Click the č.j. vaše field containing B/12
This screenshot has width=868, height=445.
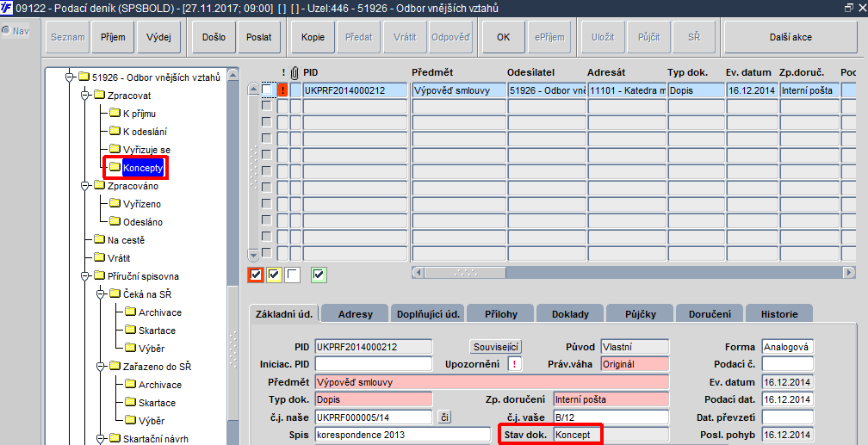[611, 417]
